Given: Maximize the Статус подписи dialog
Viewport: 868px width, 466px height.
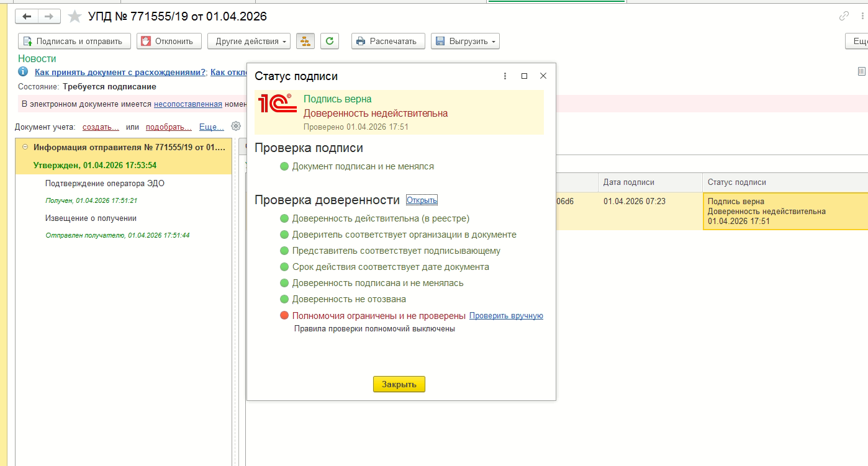Looking at the screenshot, I should click(524, 76).
